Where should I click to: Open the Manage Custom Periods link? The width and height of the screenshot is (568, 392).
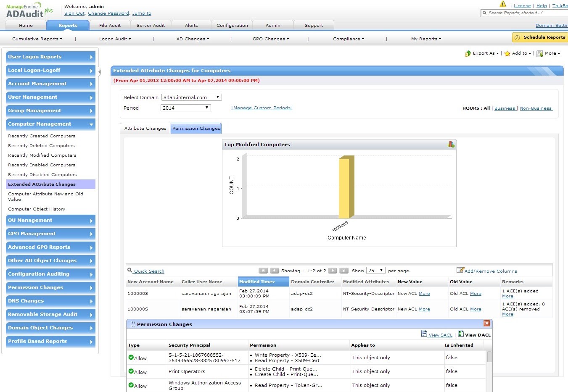click(262, 108)
